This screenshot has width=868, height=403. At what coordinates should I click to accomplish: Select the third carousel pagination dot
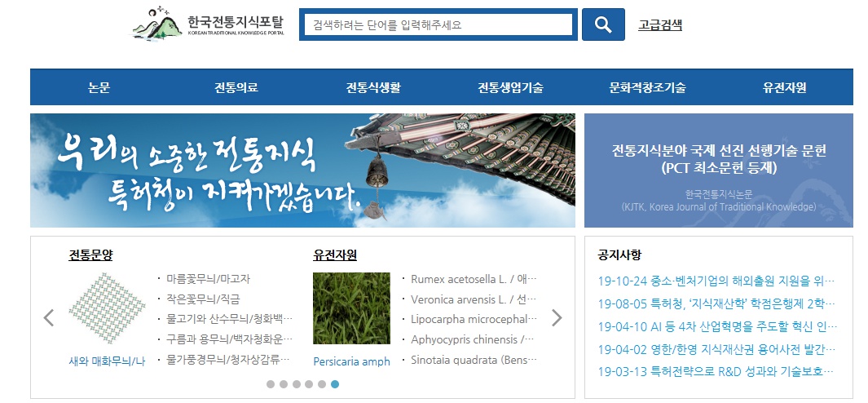point(296,384)
